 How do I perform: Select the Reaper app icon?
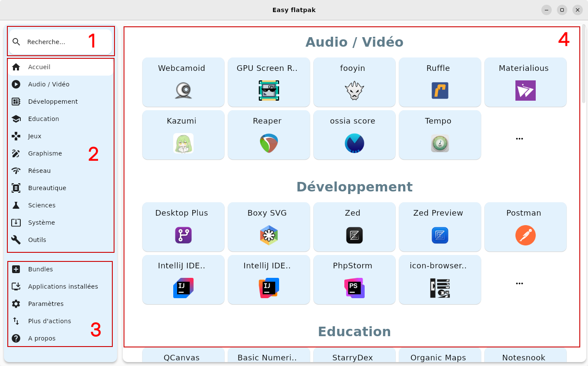(269, 143)
